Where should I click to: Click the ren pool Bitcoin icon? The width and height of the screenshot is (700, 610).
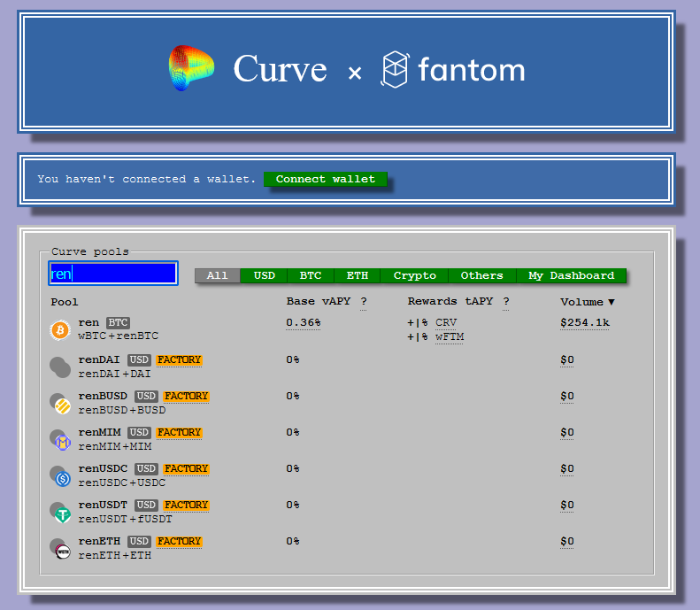point(60,330)
